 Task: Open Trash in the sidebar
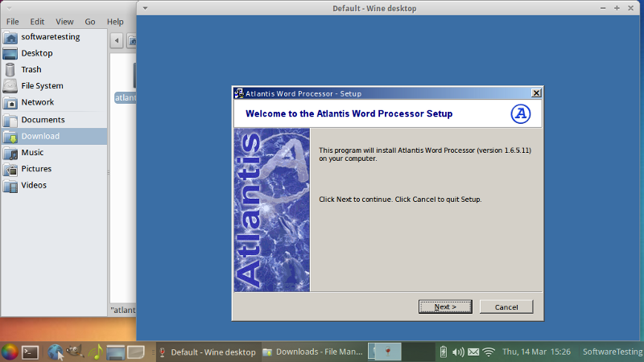[x=54, y=70]
